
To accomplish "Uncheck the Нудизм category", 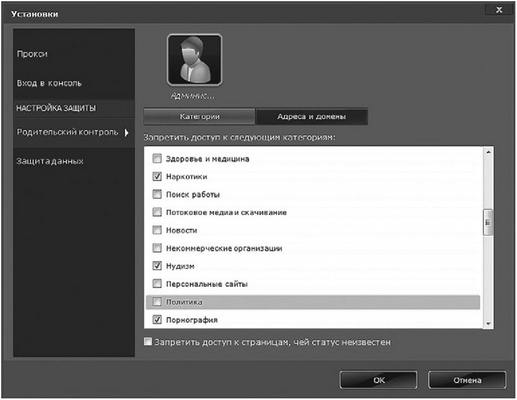I will (157, 266).
